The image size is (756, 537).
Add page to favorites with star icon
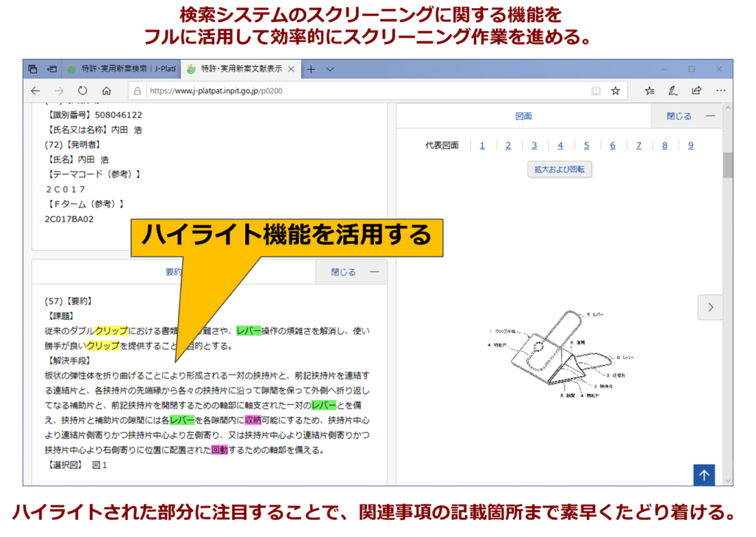tap(615, 91)
